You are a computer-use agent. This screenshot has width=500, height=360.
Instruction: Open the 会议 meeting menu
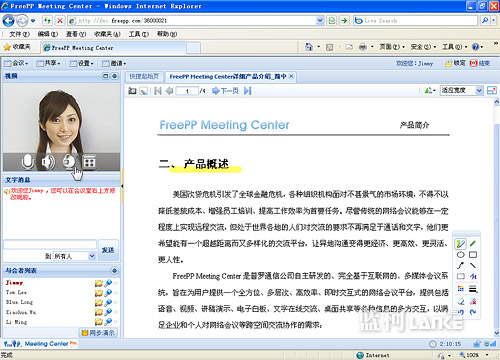pos(16,63)
